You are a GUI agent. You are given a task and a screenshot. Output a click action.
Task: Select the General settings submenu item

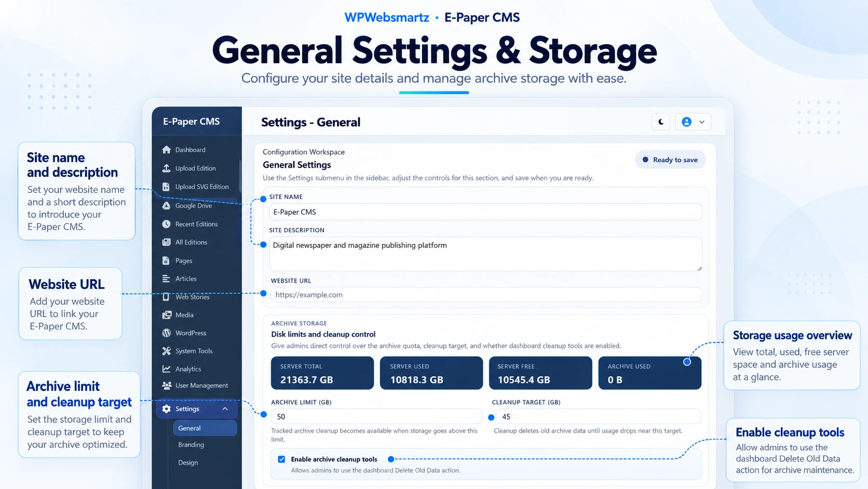coord(205,428)
